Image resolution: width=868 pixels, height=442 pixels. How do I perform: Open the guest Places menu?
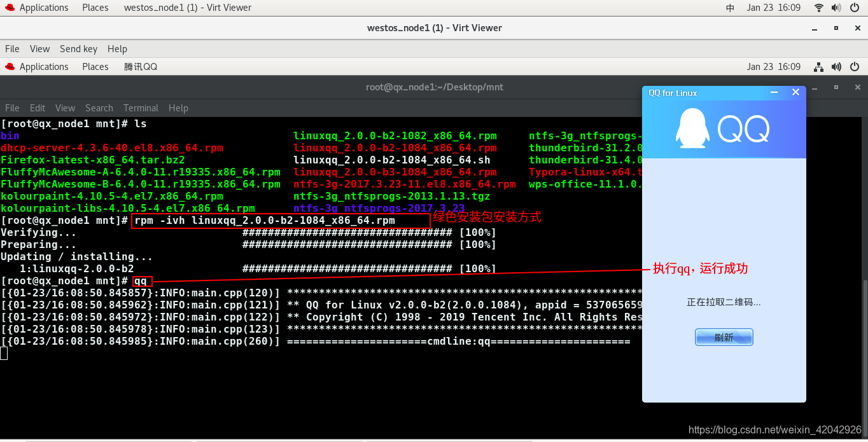coord(95,67)
